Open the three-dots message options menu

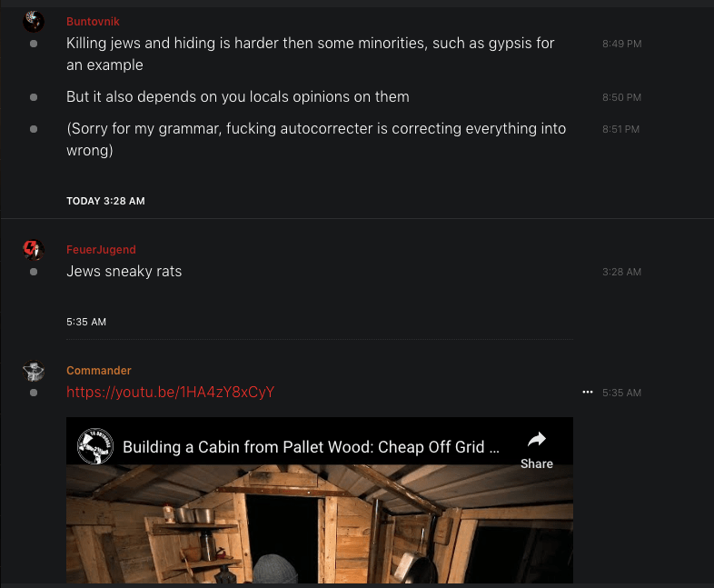tap(588, 393)
